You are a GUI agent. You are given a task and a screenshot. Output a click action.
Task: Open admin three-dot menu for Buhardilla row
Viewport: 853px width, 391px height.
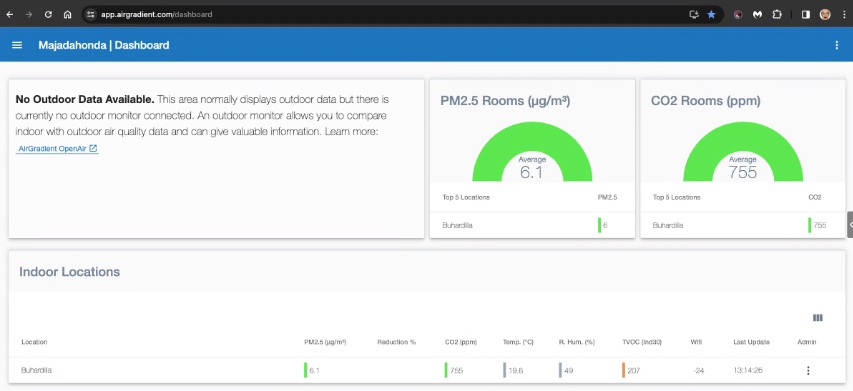[808, 370]
